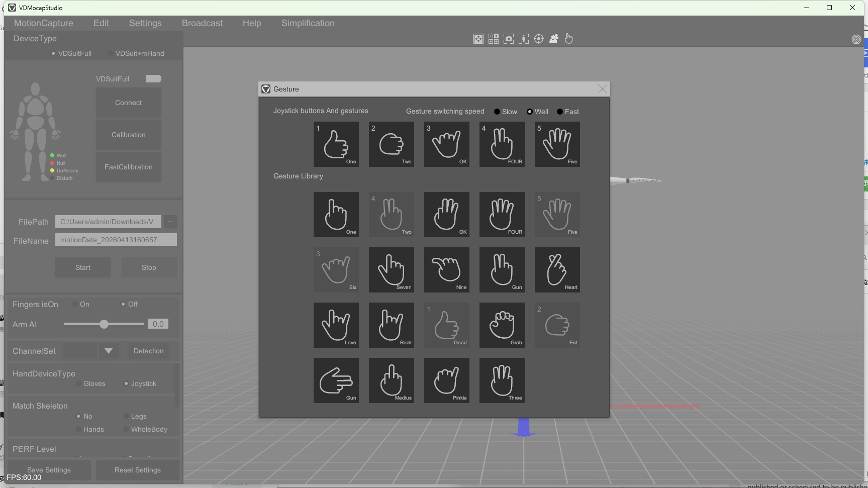Select the Medius gesture icon
Screen dimensions: 868x488
(x=391, y=380)
